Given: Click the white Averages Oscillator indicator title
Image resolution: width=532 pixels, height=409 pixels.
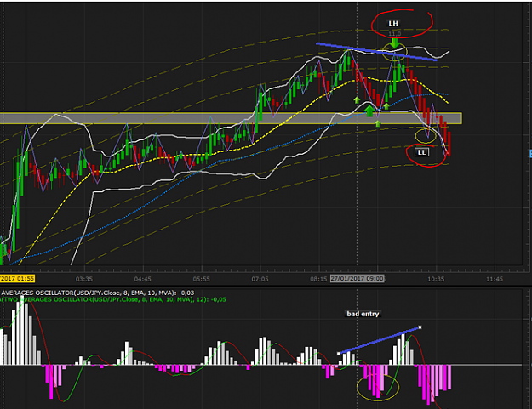Looking at the screenshot, I should (x=98, y=293).
